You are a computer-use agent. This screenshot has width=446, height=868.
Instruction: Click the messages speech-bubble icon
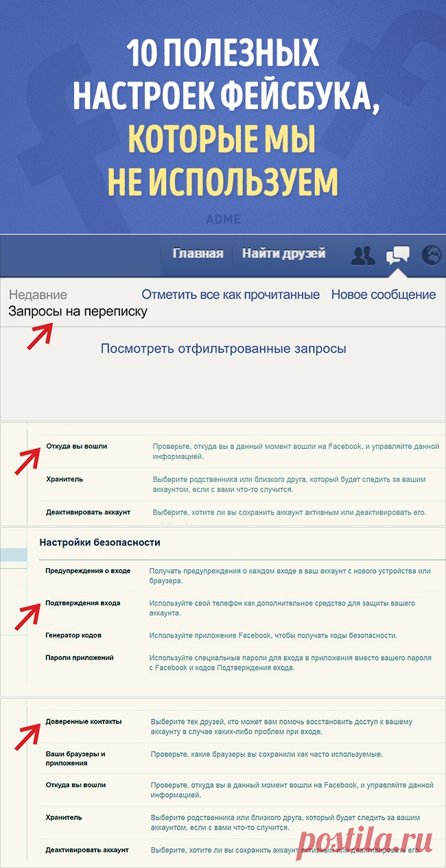(x=398, y=255)
